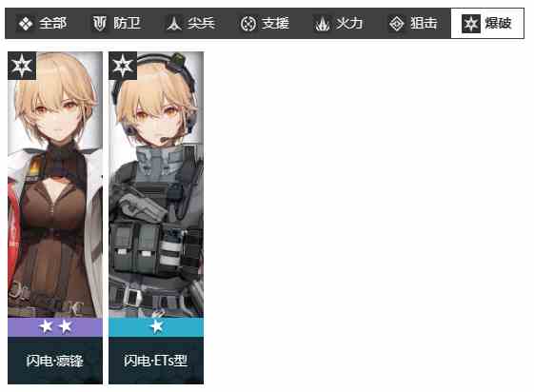The height and width of the screenshot is (392, 534).
Task: Click class star badge on 闪电·ETs型 card
Action: point(123,66)
